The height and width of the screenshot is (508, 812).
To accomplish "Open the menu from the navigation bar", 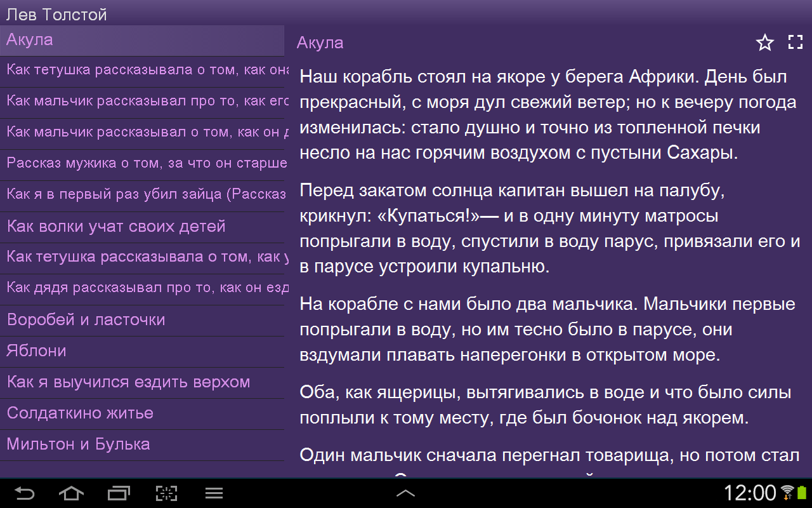I will click(214, 493).
